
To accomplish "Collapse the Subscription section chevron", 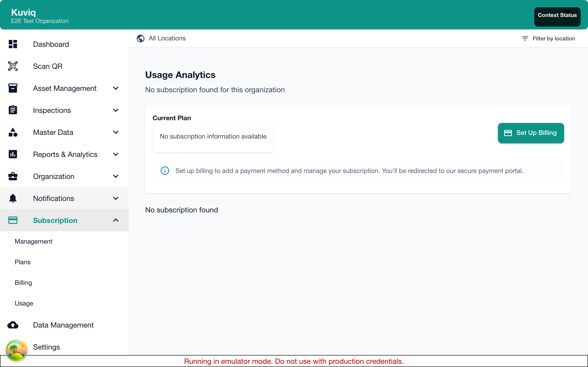I will click(x=116, y=220).
